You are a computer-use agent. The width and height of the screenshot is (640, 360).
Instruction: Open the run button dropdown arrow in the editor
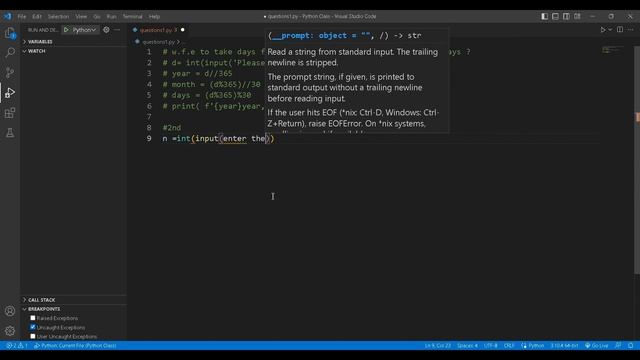pyautogui.click(x=610, y=30)
